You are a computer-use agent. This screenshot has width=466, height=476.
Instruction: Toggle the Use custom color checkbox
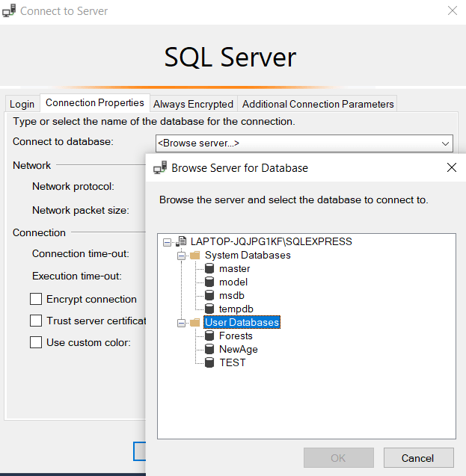(36, 342)
